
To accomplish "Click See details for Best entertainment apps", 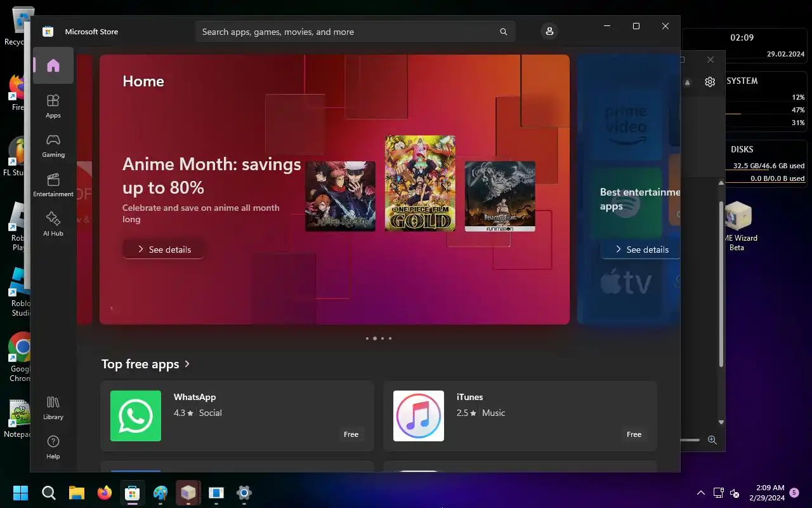I will click(641, 250).
